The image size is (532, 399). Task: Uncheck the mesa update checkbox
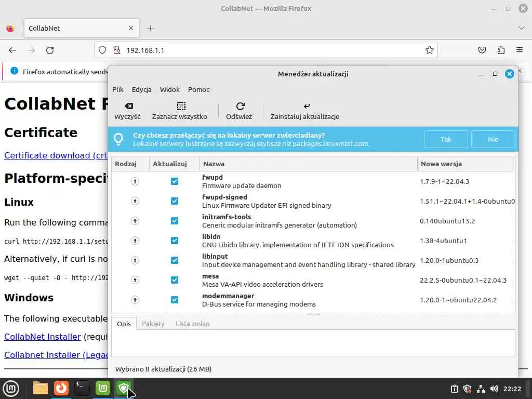[175, 280]
